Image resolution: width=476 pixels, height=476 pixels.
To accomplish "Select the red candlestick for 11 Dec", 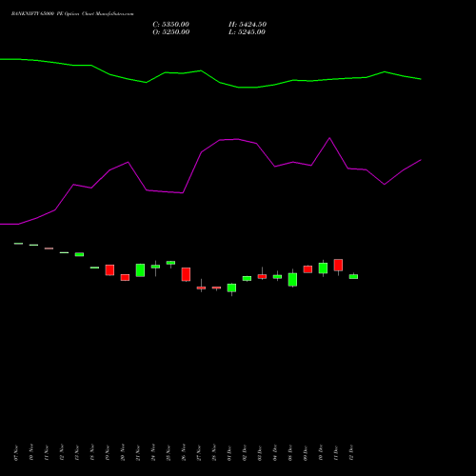I will (338, 265).
